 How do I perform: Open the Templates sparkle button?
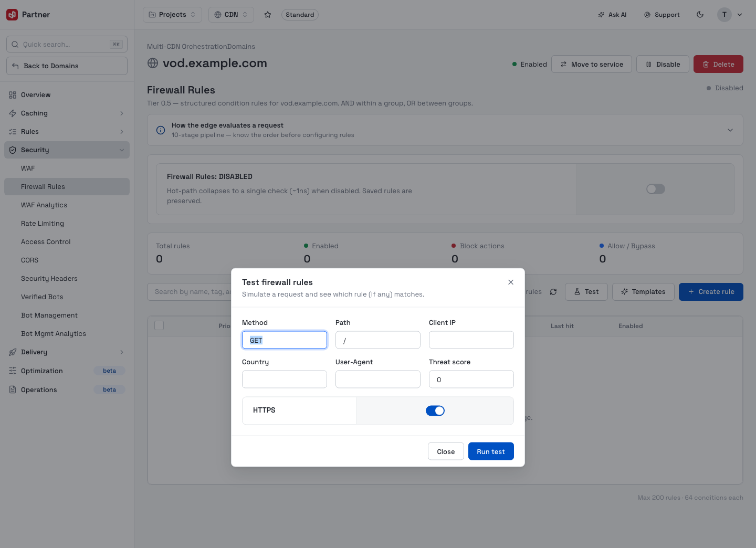point(643,292)
